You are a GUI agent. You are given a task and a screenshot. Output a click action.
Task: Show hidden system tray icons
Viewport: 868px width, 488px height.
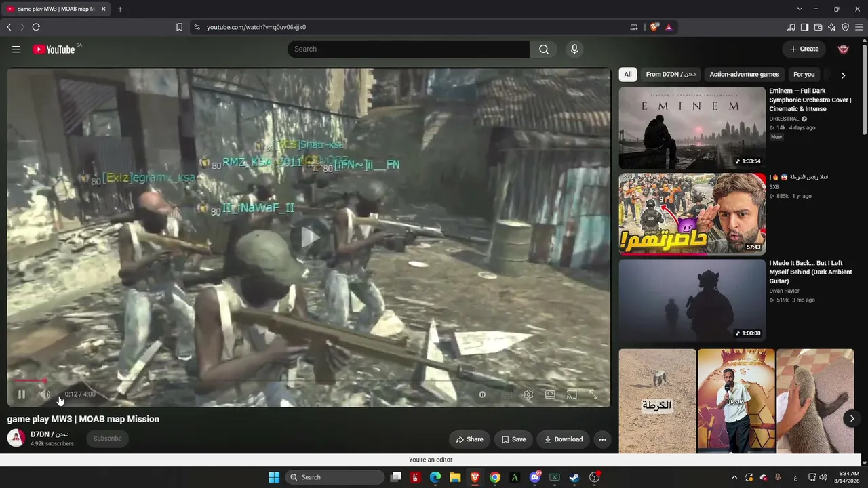coord(734,477)
